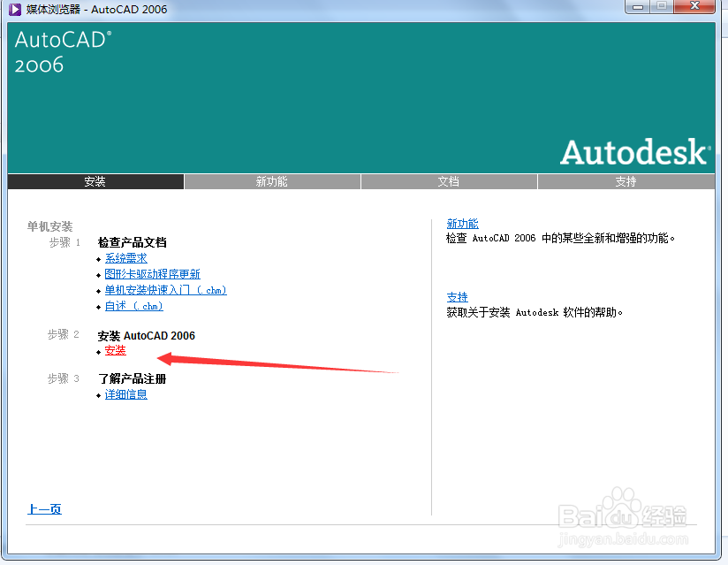
Task: Click the diamond bullet beside 安装 link
Action: (x=100, y=350)
